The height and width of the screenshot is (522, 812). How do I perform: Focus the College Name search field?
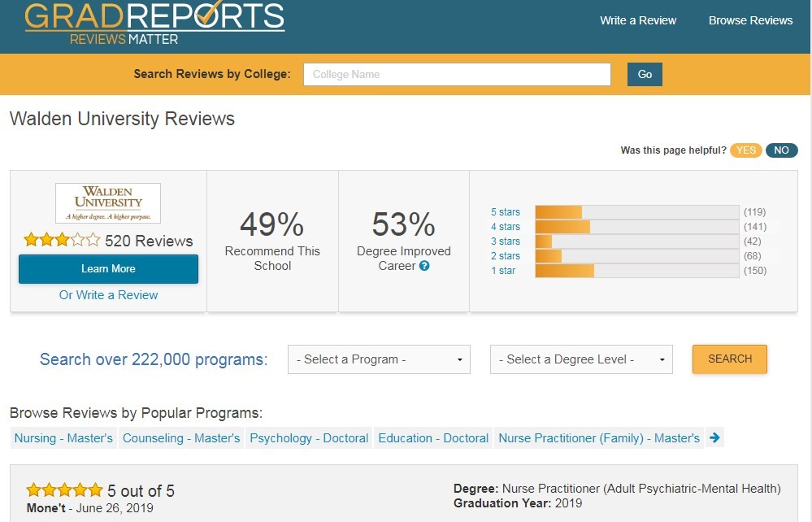pos(458,74)
